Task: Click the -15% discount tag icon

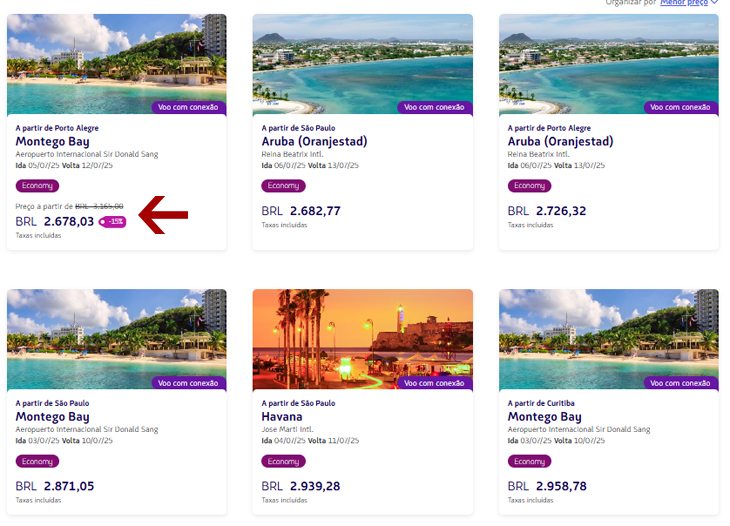Action: (x=112, y=222)
